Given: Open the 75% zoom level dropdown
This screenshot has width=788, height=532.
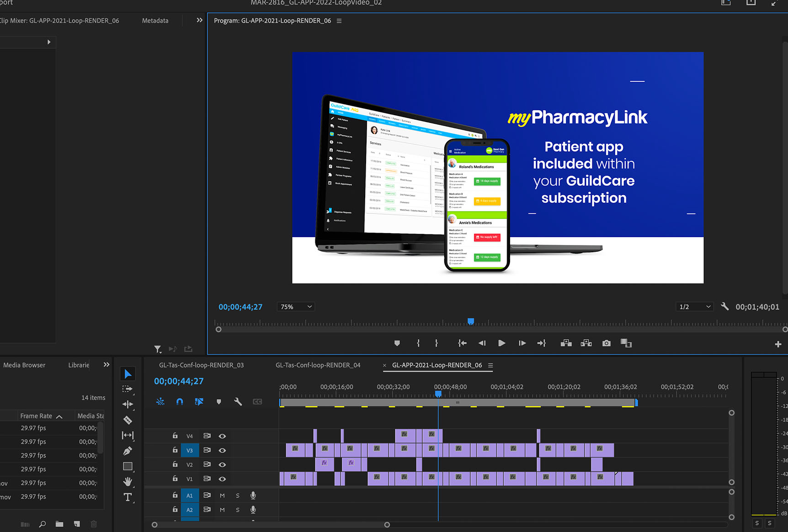Looking at the screenshot, I should (296, 307).
